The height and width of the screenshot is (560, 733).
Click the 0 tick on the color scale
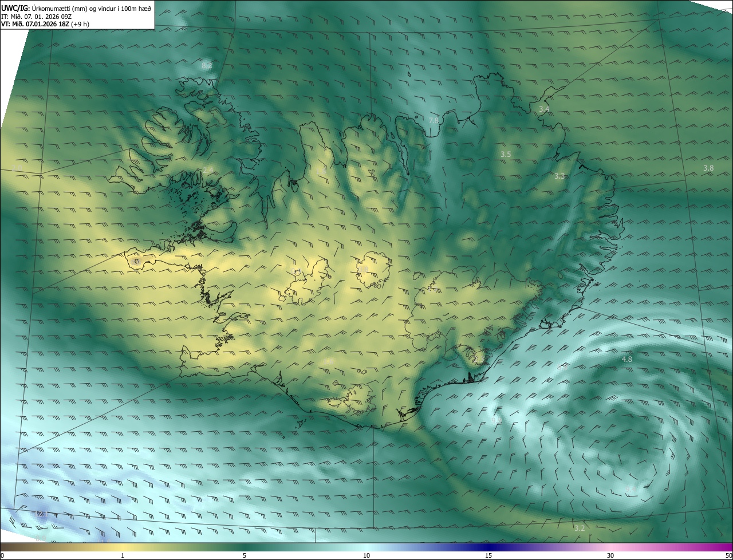(x=2, y=555)
